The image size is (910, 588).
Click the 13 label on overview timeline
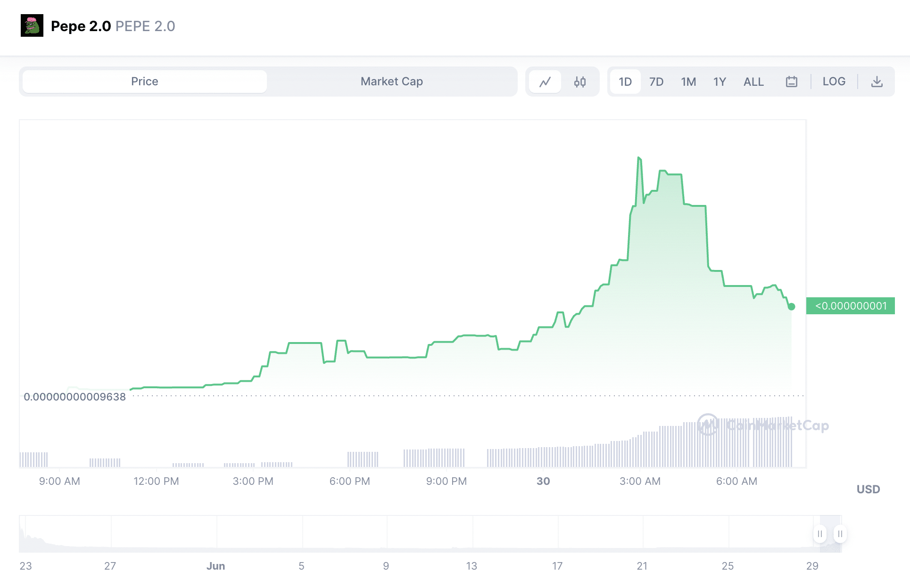tap(472, 566)
